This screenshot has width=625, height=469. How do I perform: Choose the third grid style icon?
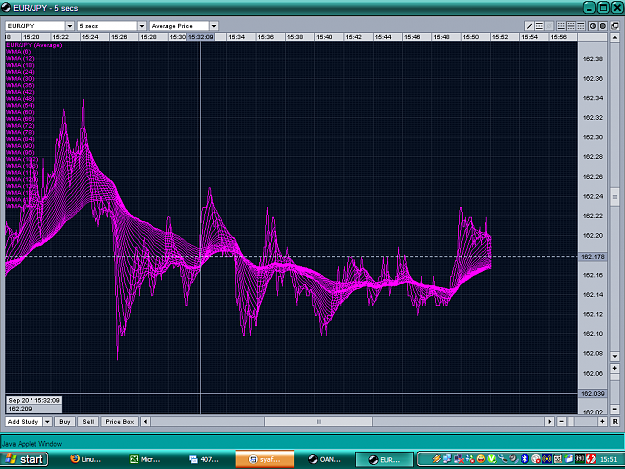tap(581, 26)
